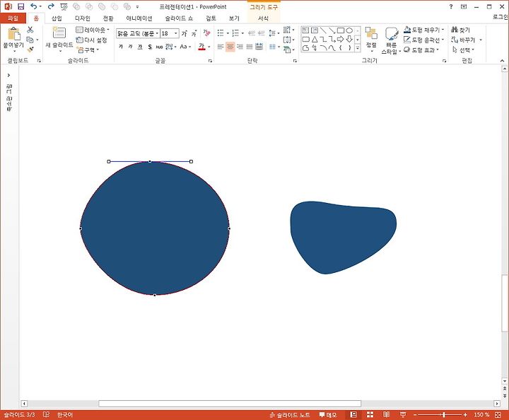
Task: Click the Slide Notes (슬라이드 노트) button
Action: 290,414
